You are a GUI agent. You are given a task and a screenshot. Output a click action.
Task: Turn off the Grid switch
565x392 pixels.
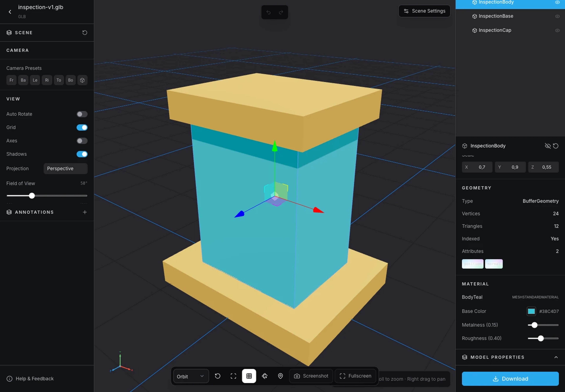pos(82,127)
